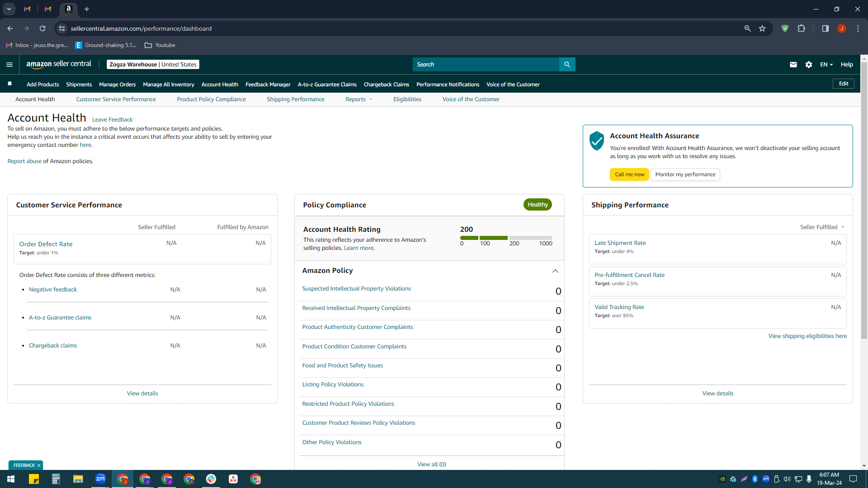Open the Zogza Warehouse account switcher

[153, 65]
